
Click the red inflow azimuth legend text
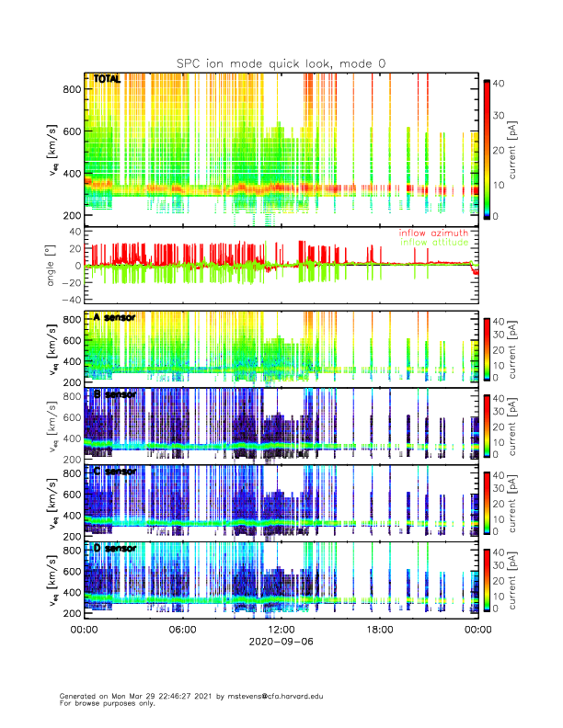(433, 233)
